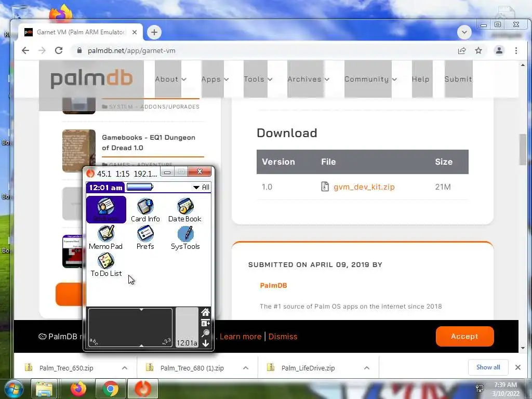Close the Garnet VM browser tab
Viewport: 532px width, 399px height.
click(135, 32)
